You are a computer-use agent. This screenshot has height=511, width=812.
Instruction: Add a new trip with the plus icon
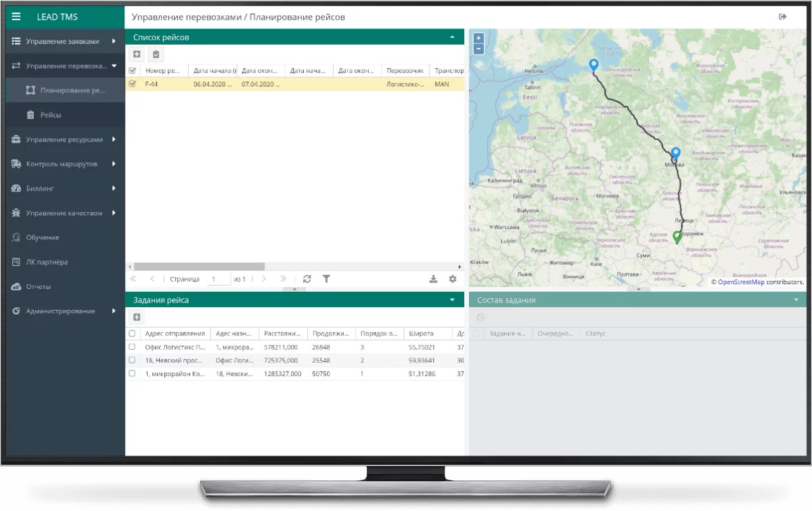[137, 54]
